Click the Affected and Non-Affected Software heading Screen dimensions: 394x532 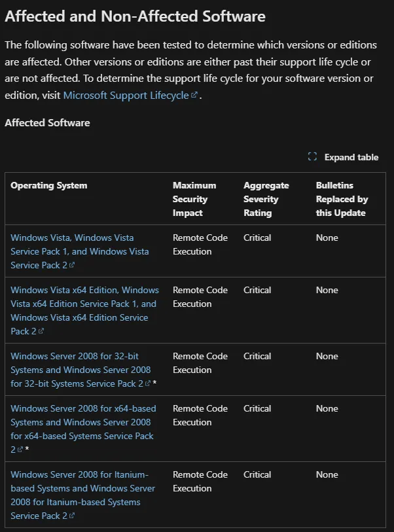click(135, 16)
